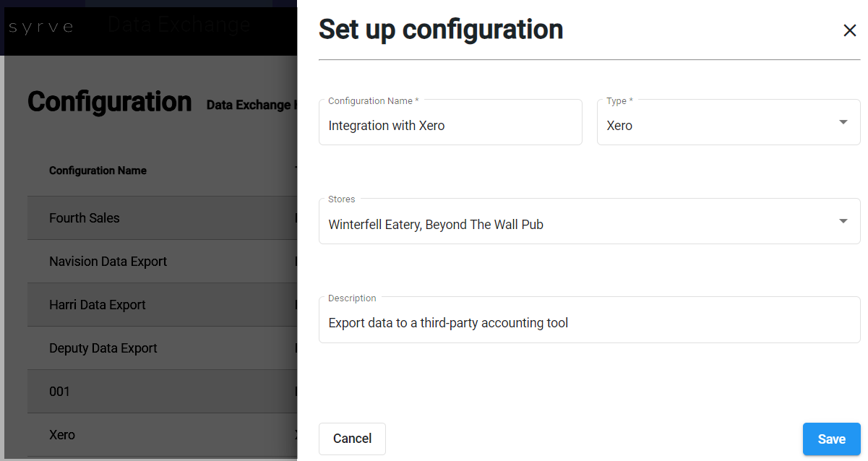
Task: Open the Deputy Data Export row
Action: (103, 348)
